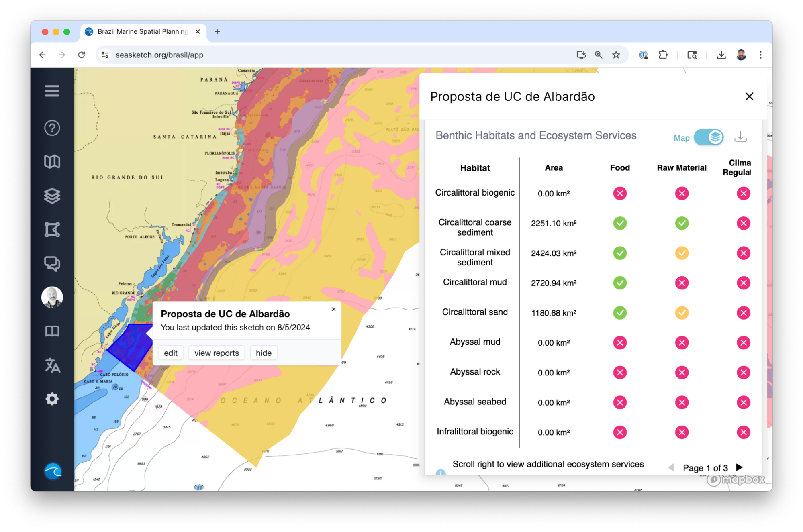Open the data layers stack icon

pyautogui.click(x=52, y=196)
